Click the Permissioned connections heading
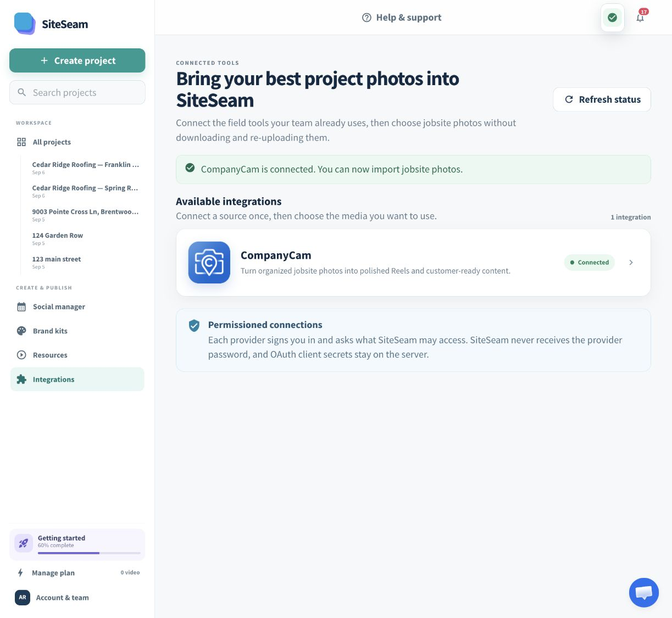Screen dimensions: 672x618 [265, 325]
